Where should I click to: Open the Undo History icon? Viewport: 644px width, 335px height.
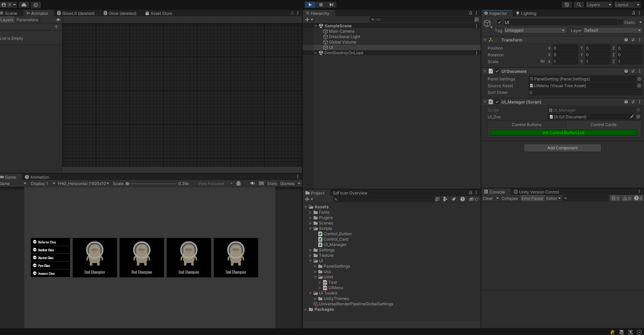click(567, 5)
